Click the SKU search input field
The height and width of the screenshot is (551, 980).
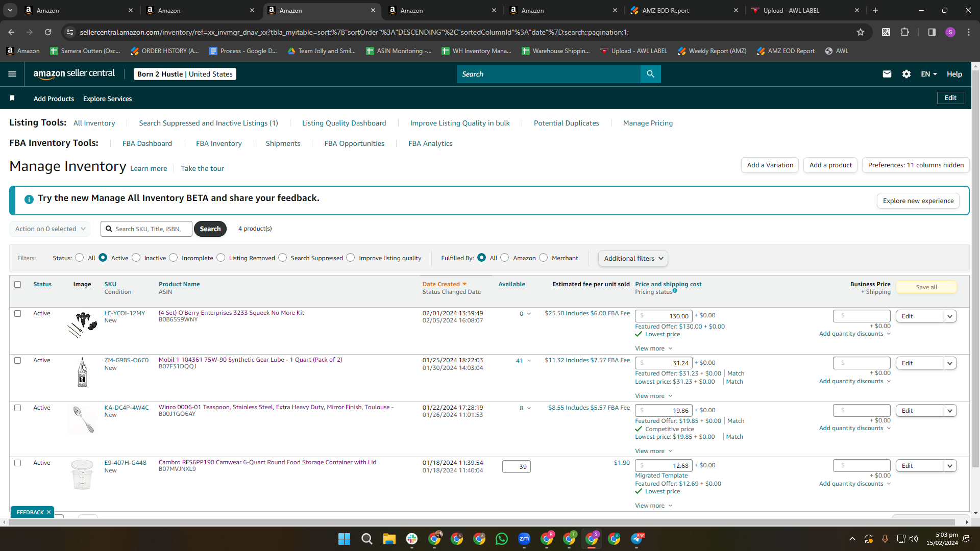(x=146, y=229)
